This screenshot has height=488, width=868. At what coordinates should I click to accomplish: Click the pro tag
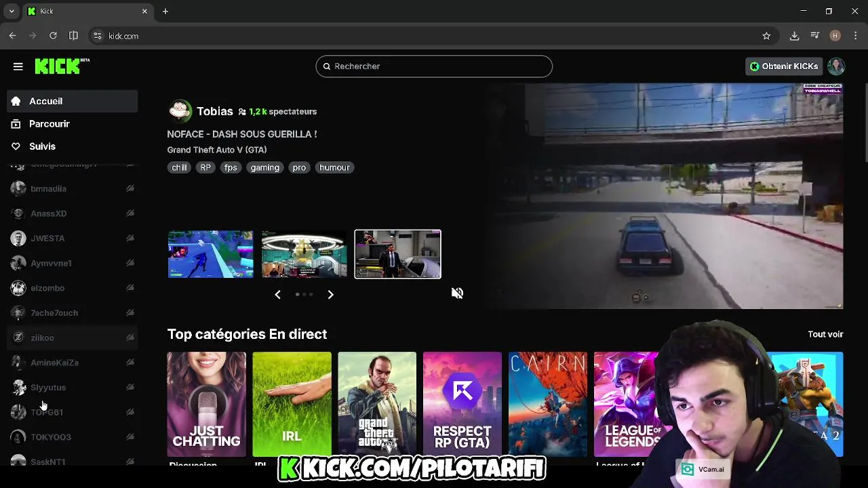click(x=299, y=167)
